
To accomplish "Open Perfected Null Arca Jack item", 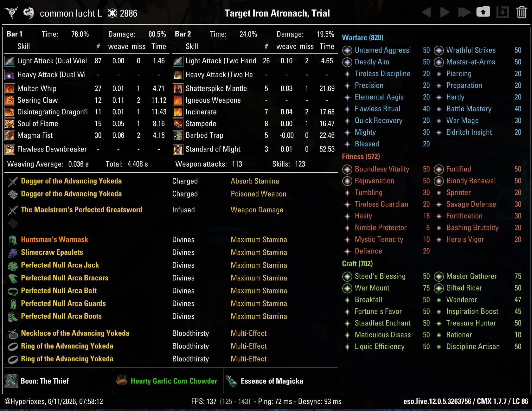I will 60,265.
